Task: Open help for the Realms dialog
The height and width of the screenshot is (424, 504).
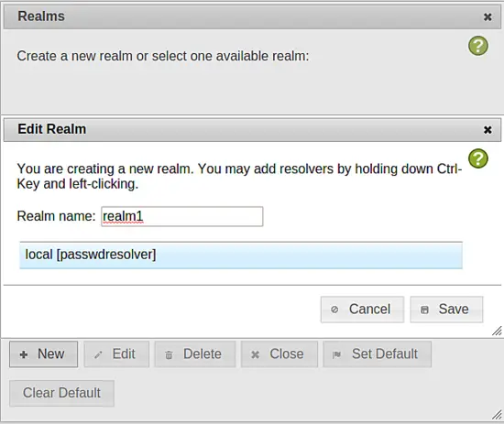Action: tap(478, 46)
